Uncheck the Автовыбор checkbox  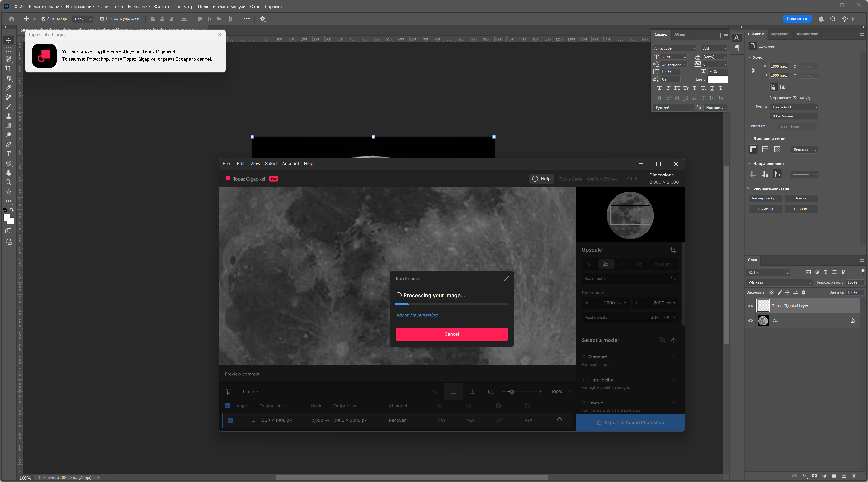(x=43, y=19)
